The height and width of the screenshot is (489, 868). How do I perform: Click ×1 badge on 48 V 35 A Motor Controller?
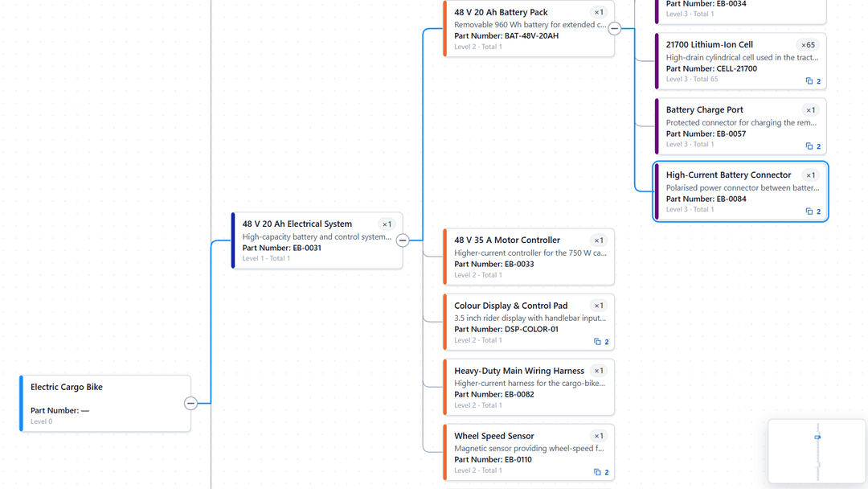[x=599, y=240]
